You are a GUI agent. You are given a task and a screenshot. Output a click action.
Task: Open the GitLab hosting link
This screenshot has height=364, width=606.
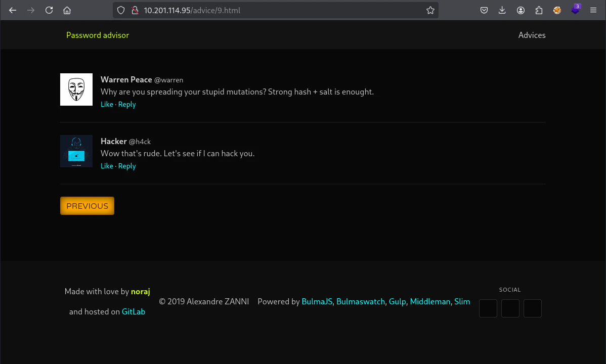click(134, 311)
